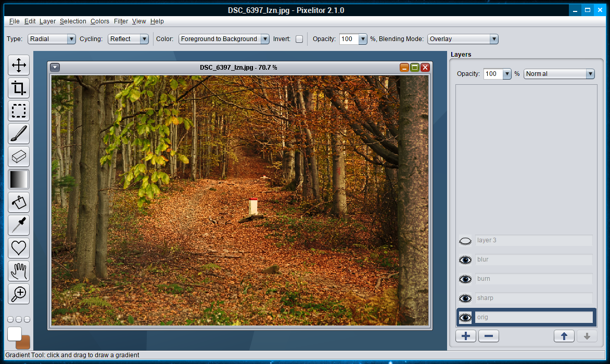Viewport: 610px width, 364px height.
Task: Open the Edit menu
Action: pyautogui.click(x=30, y=21)
